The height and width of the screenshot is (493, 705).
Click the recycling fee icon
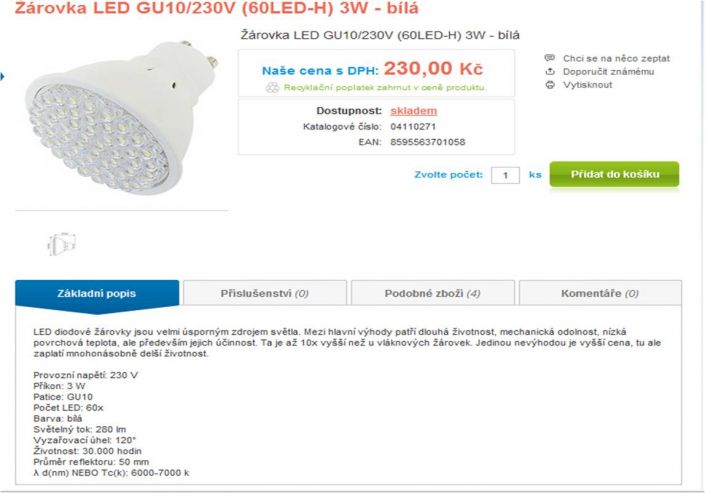coord(272,87)
